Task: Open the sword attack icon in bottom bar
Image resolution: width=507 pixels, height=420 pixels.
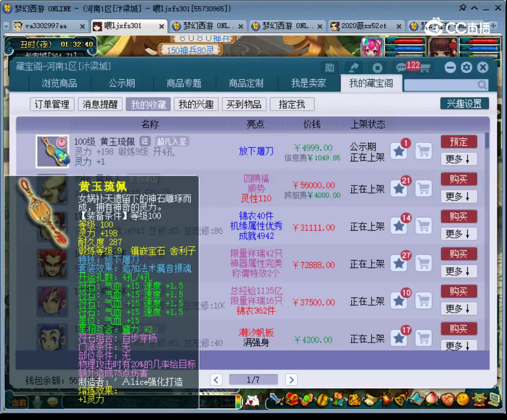Action: click(277, 399)
